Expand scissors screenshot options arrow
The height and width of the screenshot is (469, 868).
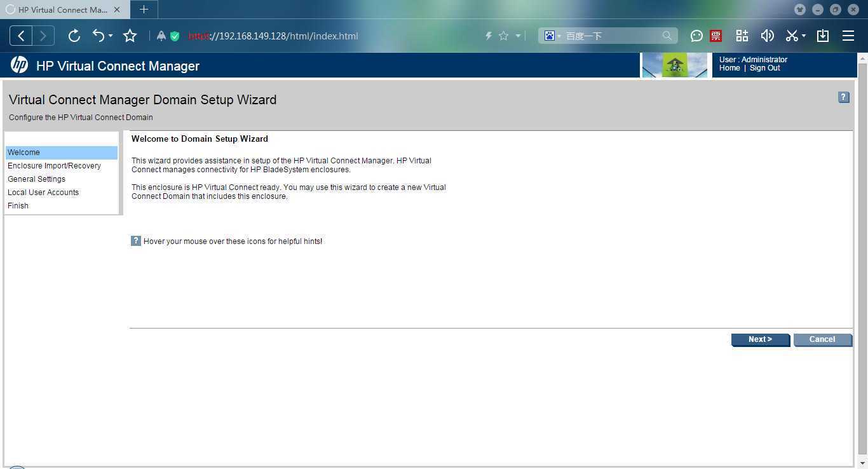(804, 36)
